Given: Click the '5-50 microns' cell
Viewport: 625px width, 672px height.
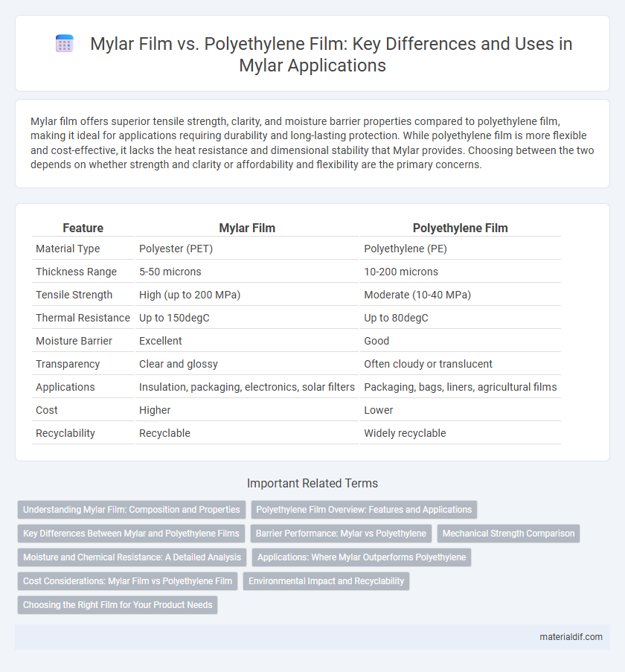Looking at the screenshot, I should tap(170, 272).
